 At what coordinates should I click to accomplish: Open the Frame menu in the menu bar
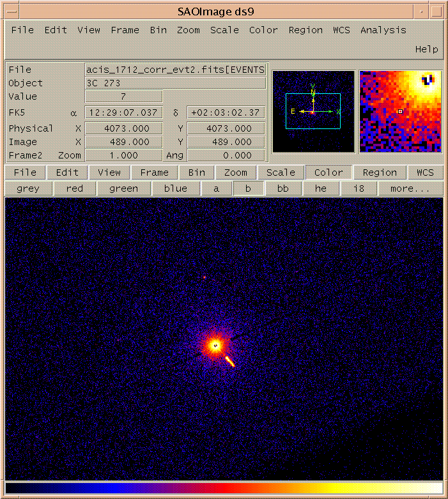click(x=125, y=30)
